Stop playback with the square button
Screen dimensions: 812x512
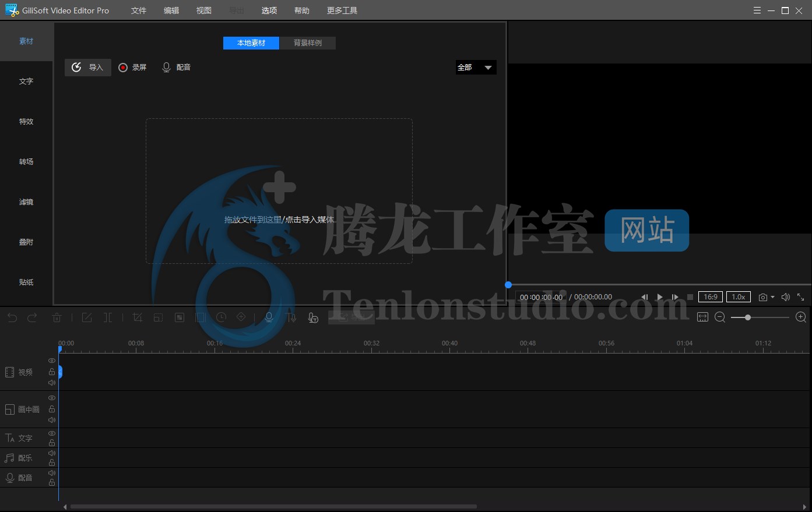pyautogui.click(x=690, y=297)
